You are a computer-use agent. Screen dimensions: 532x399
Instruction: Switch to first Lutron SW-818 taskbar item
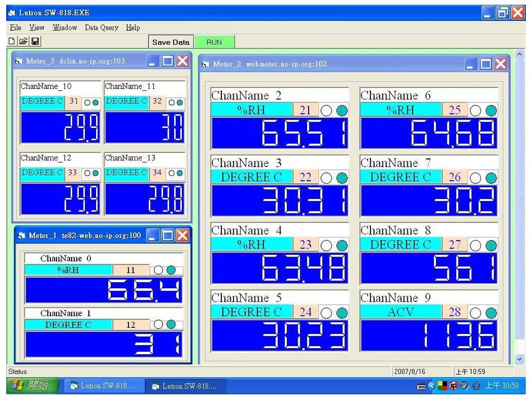103,386
